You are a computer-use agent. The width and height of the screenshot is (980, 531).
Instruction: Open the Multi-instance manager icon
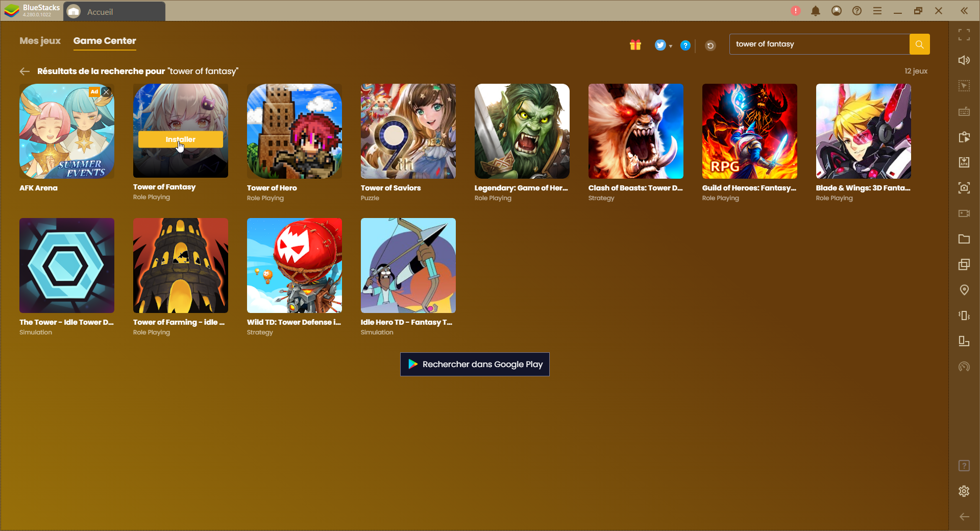pyautogui.click(x=964, y=264)
